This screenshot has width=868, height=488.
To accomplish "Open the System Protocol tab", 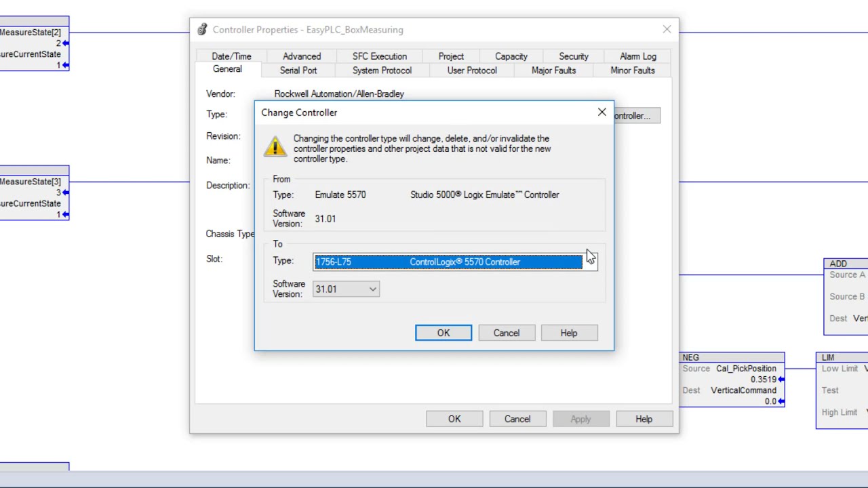I will point(382,70).
